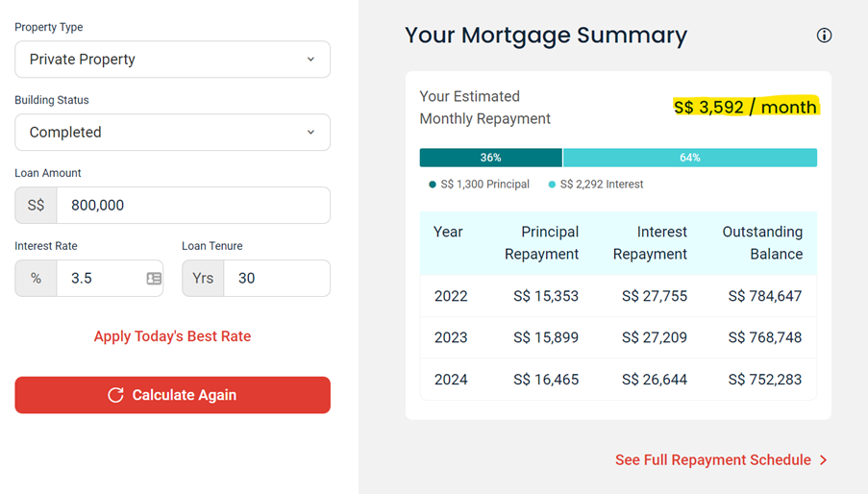Click the refresh icon on Calculate Again button
Image resolution: width=868 pixels, height=494 pixels.
click(115, 395)
